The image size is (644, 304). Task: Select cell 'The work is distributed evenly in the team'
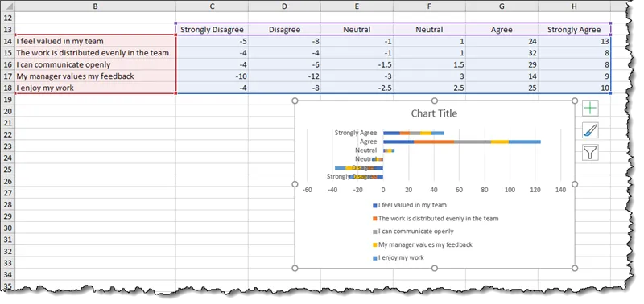(95, 53)
